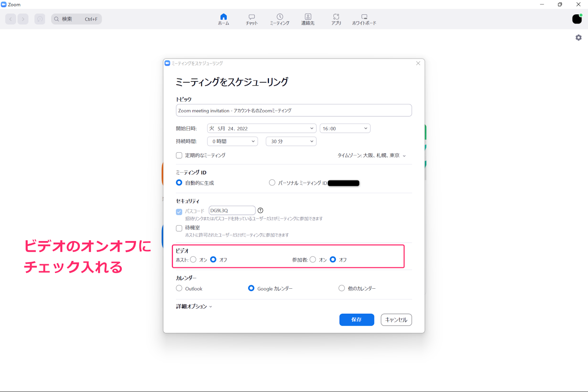Click the Zoom logo in title bar

point(4,4)
